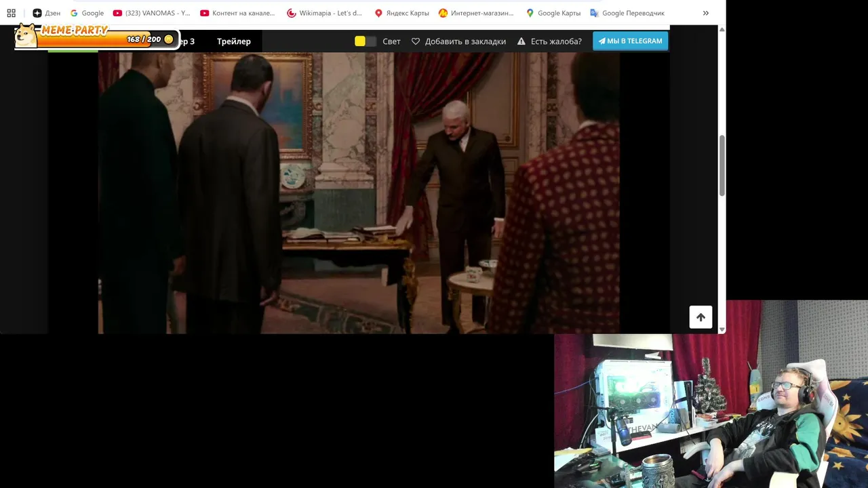Open the Google Переводчик bookmark
This screenshot has height=488, width=868.
(627, 13)
